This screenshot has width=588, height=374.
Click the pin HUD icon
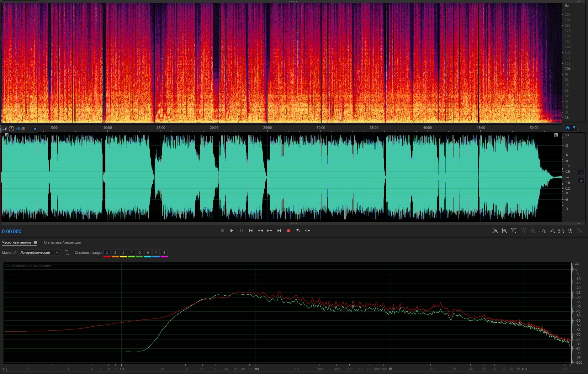click(35, 129)
